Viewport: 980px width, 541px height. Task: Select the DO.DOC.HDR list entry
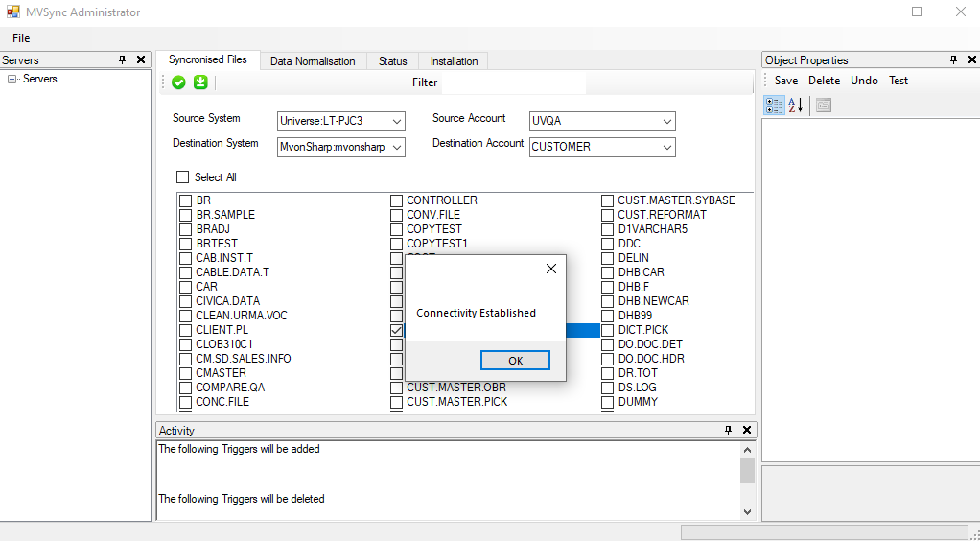(x=650, y=359)
